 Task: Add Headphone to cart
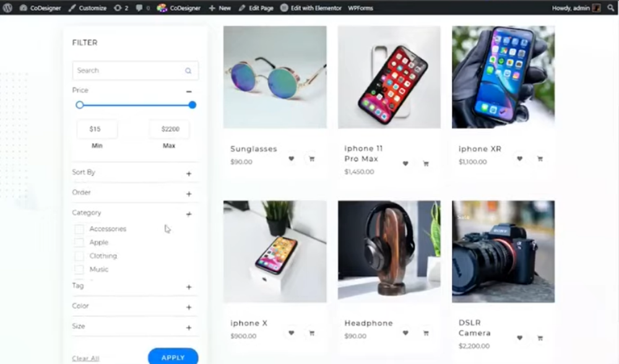pos(426,333)
